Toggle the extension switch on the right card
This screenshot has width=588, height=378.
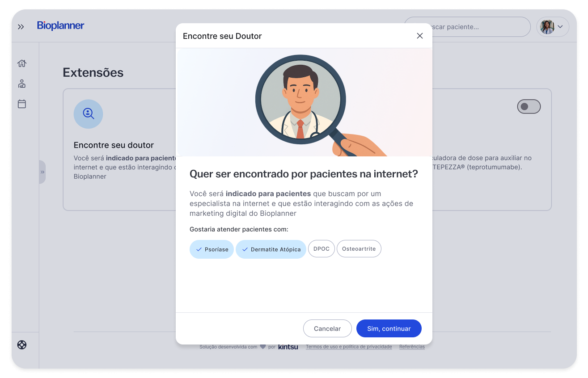(x=529, y=107)
